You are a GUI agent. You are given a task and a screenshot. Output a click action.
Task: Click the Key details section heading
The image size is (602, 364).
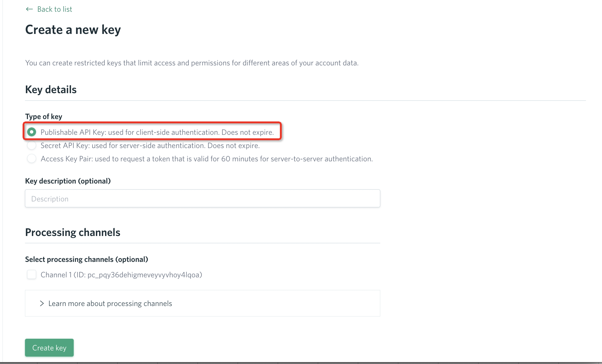pyautogui.click(x=51, y=89)
